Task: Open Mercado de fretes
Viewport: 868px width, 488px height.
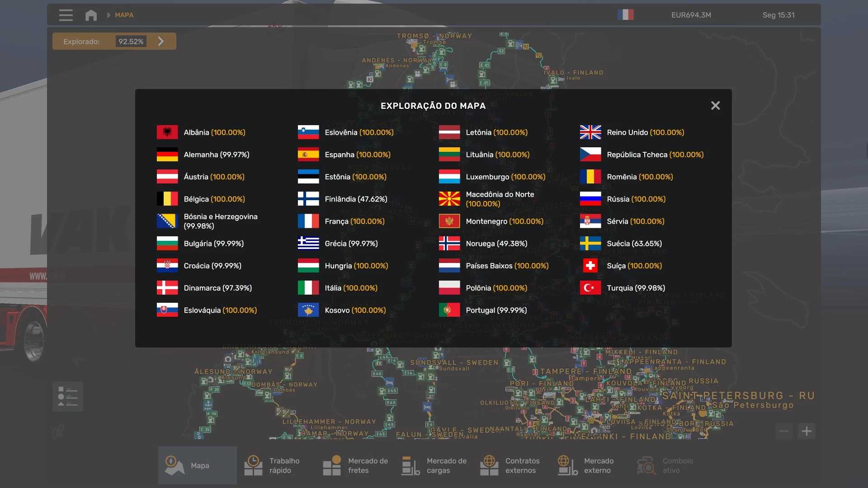Action: pyautogui.click(x=354, y=465)
